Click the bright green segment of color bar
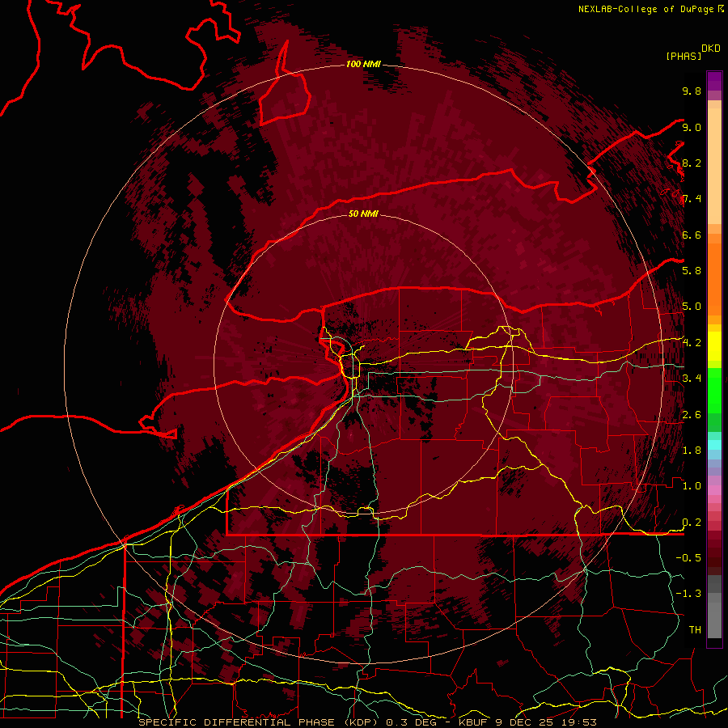The height and width of the screenshot is (728, 728). point(714,390)
